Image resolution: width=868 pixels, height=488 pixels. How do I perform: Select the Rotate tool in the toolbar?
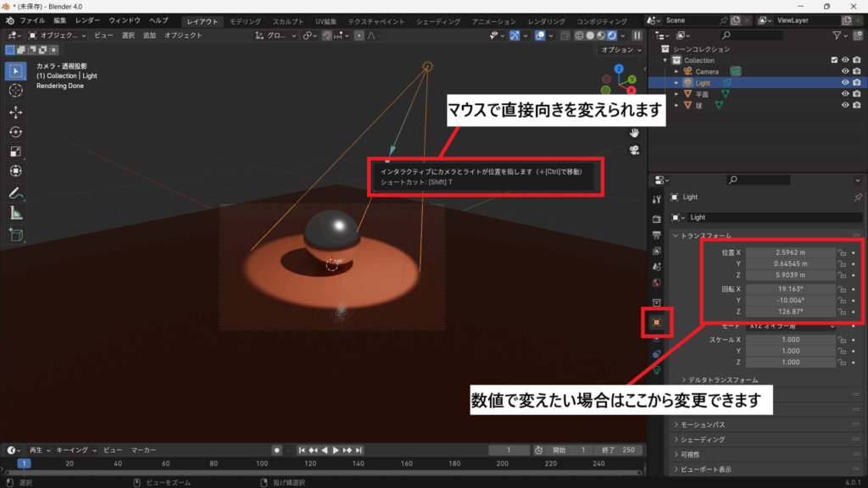[16, 131]
